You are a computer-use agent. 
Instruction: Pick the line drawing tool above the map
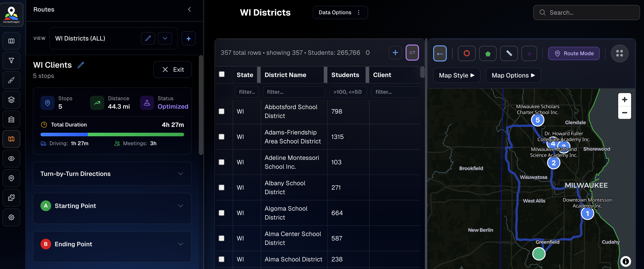click(x=509, y=53)
